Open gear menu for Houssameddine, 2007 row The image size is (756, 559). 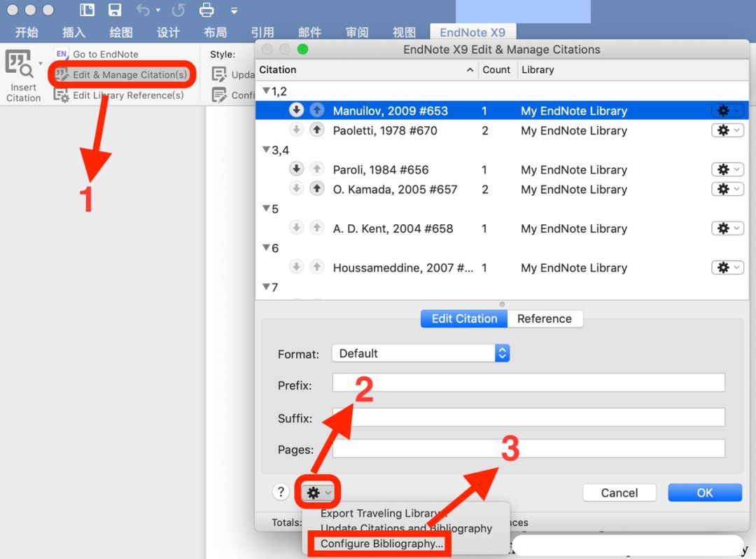pyautogui.click(x=727, y=267)
